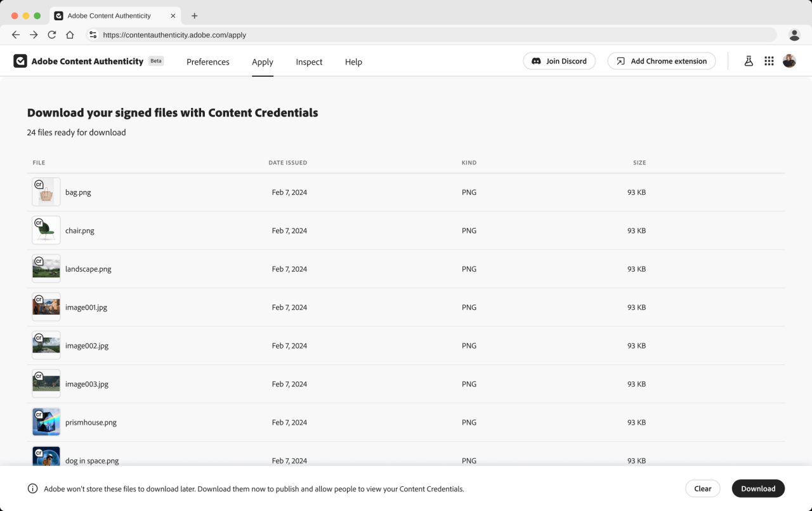Select the Help menu item
The image size is (812, 511).
[x=353, y=62]
